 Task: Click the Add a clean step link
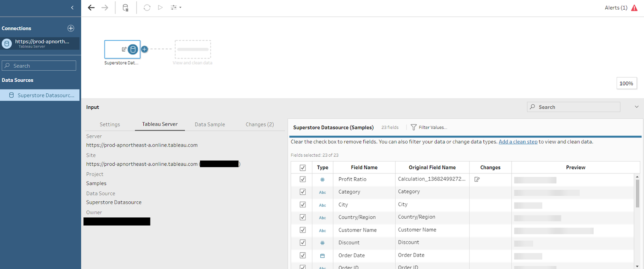(518, 142)
